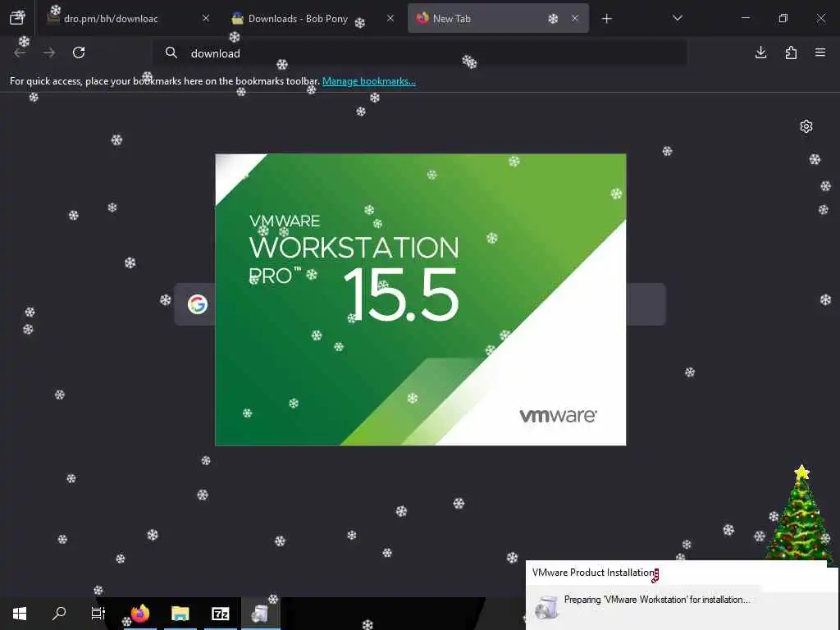This screenshot has width=840, height=630.
Task: Click the VMware Product Installation title
Action: 594,573
